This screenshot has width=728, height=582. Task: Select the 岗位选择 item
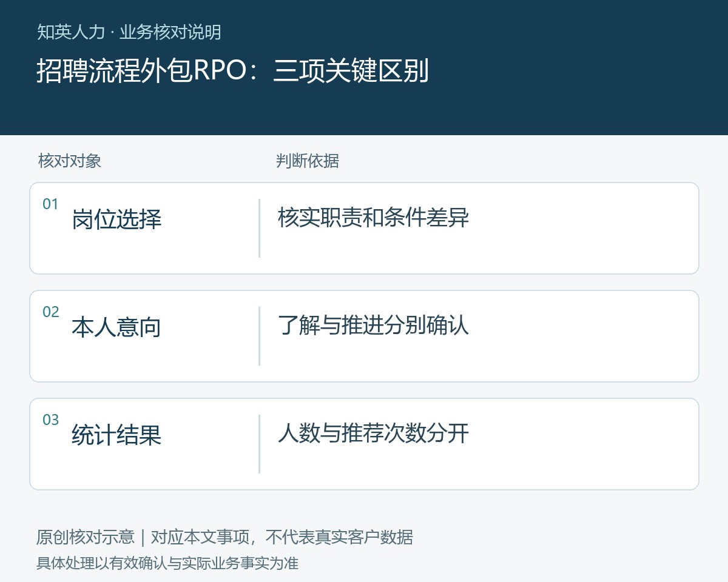click(x=116, y=219)
